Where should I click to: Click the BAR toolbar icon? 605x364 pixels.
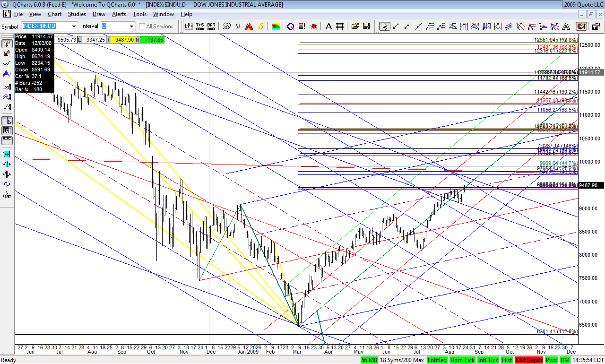[x=211, y=26]
